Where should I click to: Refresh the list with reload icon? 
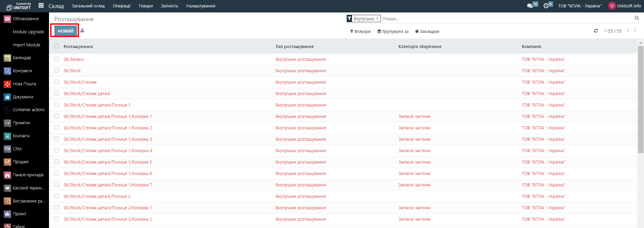coord(596,31)
